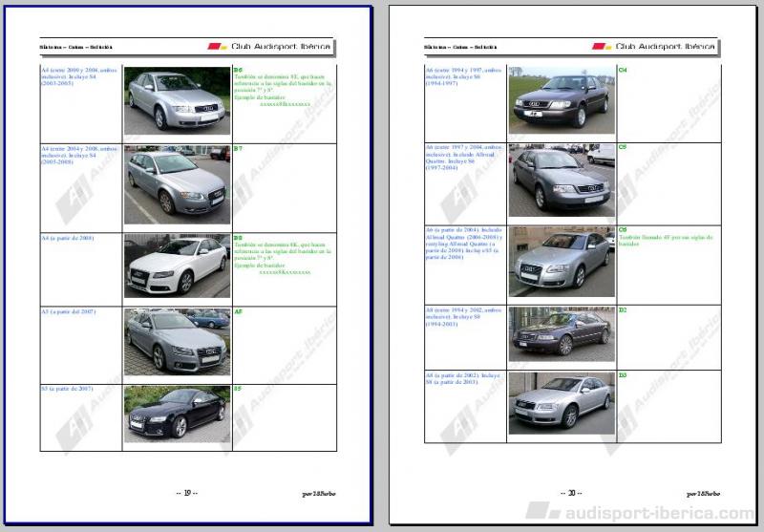Click the green code 'D3'

pos(623,375)
